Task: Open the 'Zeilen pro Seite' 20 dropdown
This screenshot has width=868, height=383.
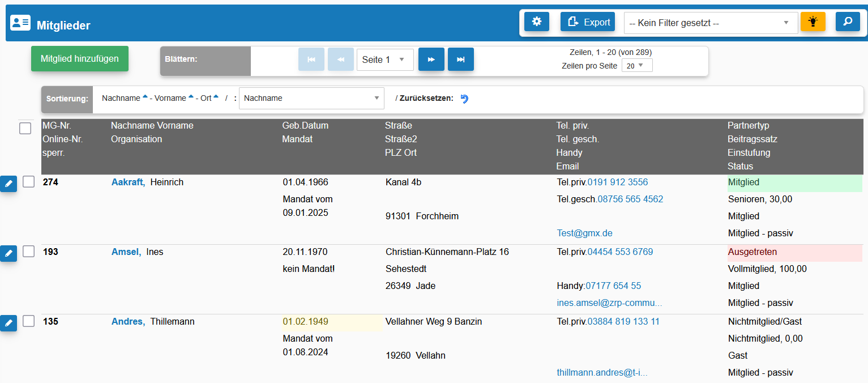Action: 637,66
